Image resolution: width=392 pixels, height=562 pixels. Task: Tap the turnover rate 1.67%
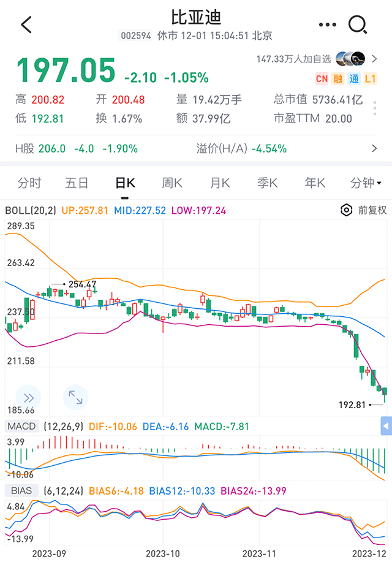[x=127, y=119]
